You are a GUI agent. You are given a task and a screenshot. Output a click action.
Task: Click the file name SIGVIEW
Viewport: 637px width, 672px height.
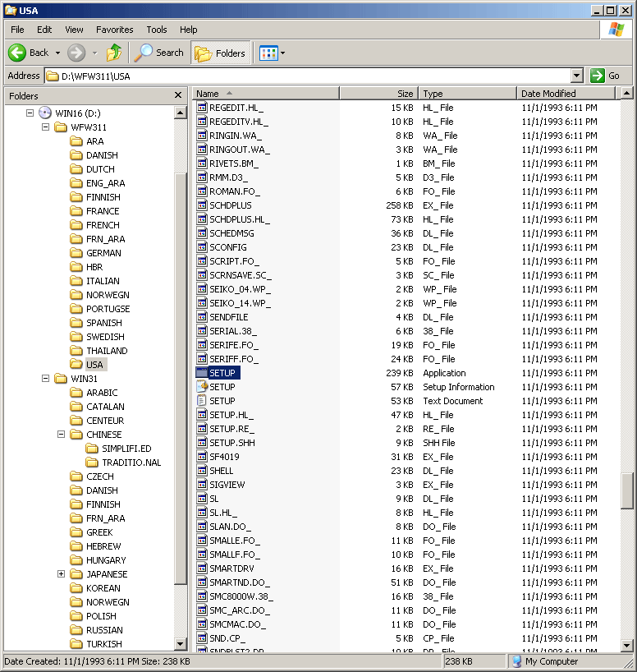click(227, 485)
